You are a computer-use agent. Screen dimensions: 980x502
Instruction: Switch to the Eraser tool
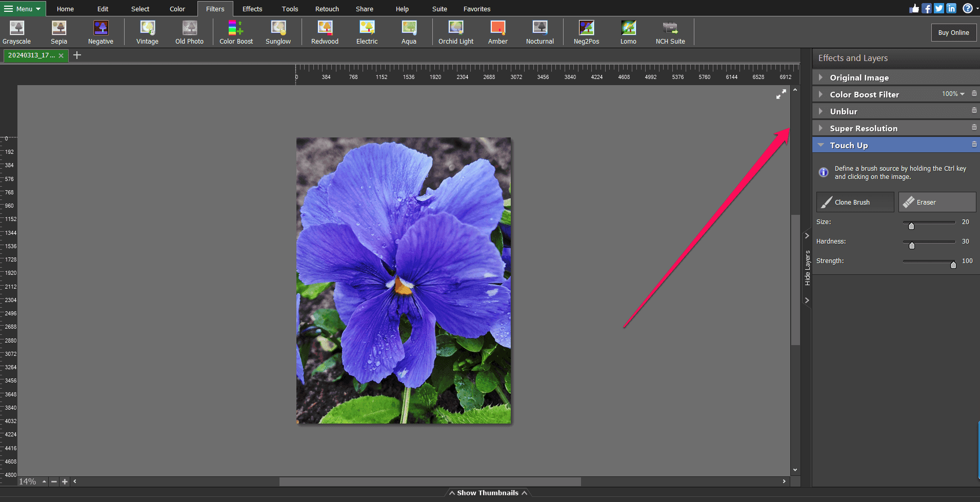tap(937, 202)
